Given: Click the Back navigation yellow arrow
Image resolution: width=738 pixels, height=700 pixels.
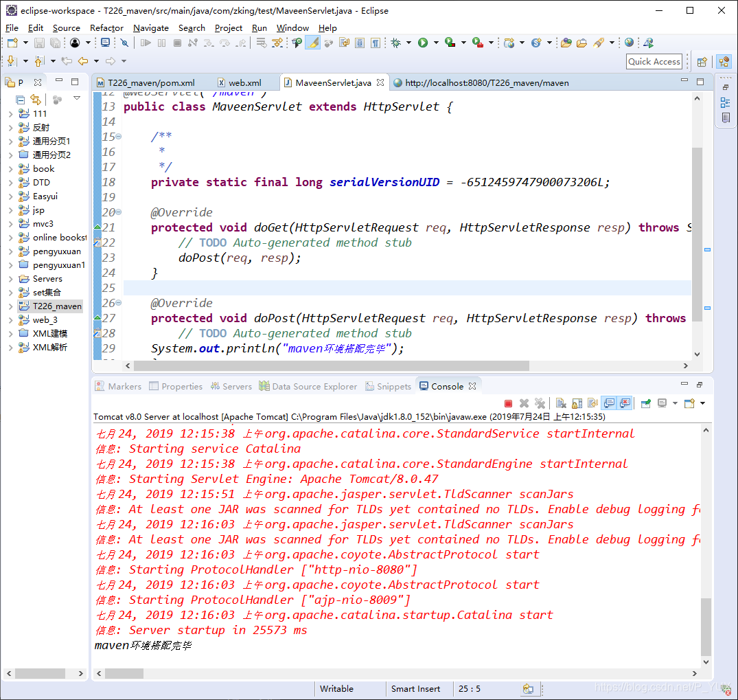Looking at the screenshot, I should (x=83, y=61).
